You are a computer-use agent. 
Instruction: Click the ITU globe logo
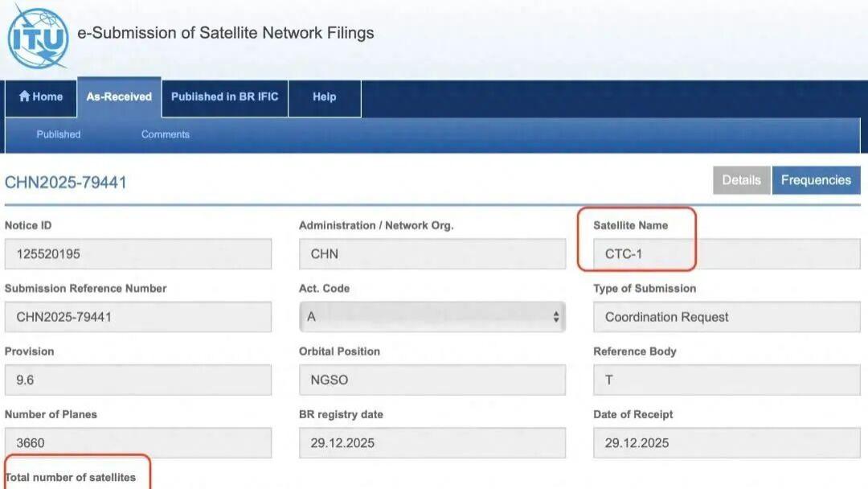[x=38, y=36]
